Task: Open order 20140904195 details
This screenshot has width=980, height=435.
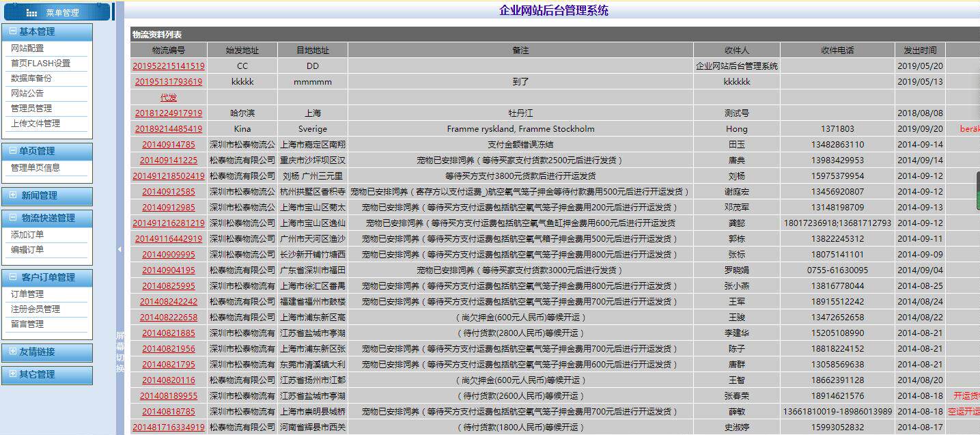Action: coord(168,270)
